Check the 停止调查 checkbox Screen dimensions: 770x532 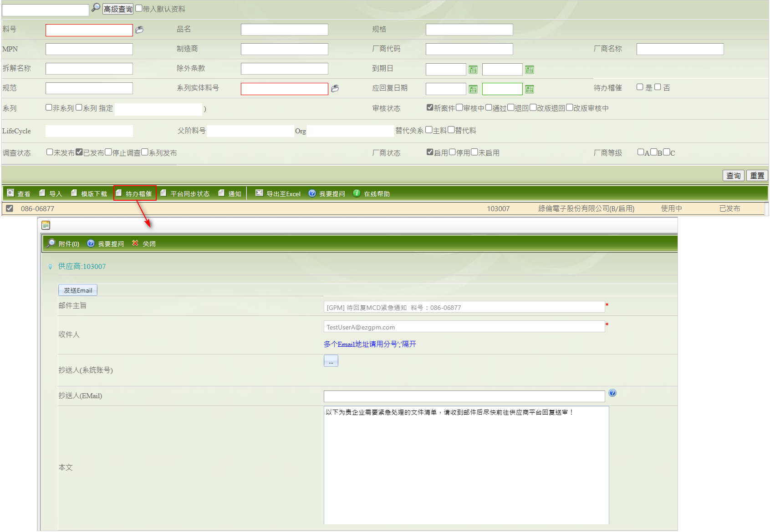pos(108,152)
